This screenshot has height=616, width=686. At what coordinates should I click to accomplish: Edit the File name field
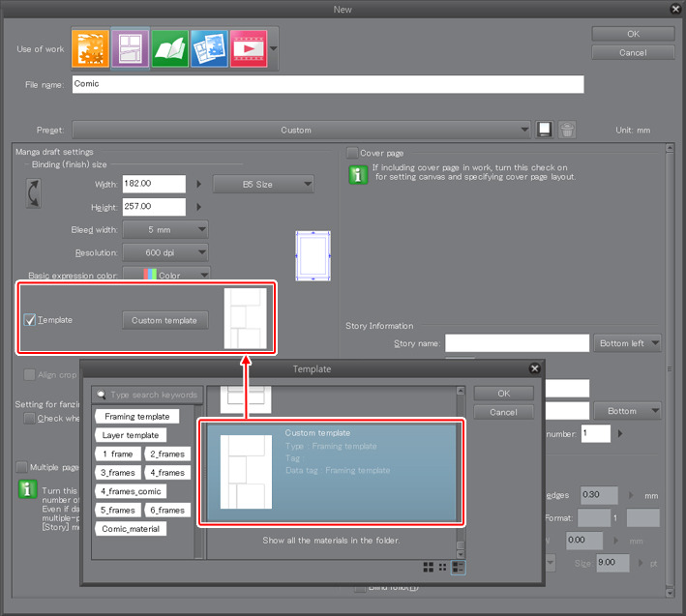pos(328,84)
